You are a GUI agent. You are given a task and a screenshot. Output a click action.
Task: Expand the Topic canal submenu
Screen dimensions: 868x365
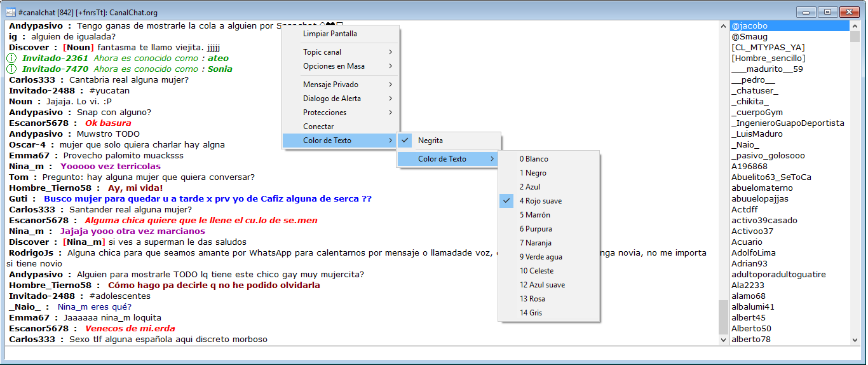pos(341,52)
